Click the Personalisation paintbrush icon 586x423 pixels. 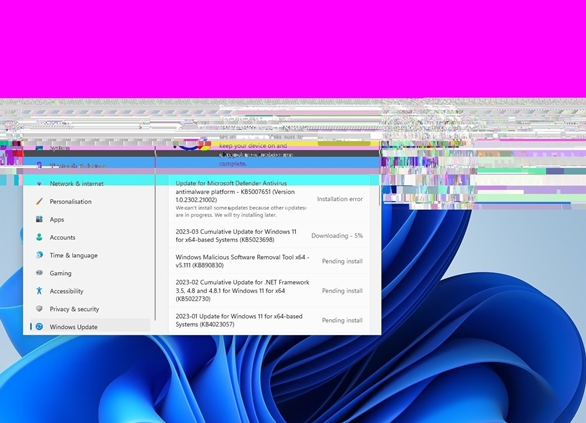coord(39,201)
